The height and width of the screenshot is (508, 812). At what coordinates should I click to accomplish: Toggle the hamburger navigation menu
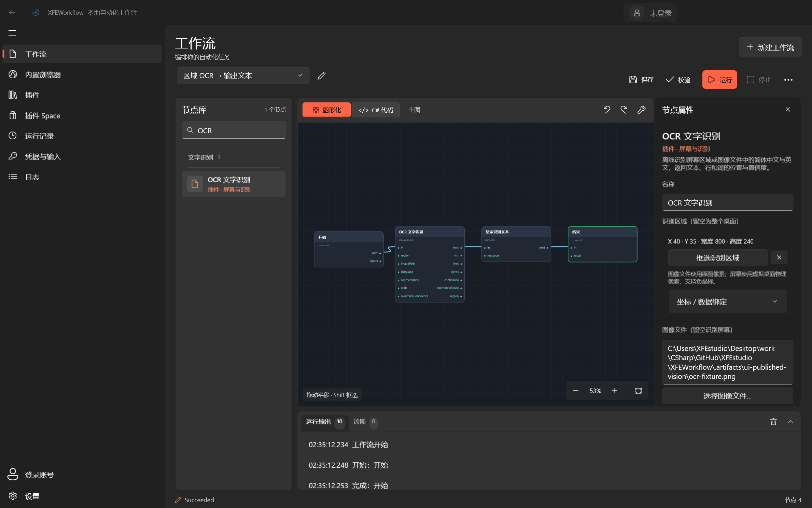[12, 33]
